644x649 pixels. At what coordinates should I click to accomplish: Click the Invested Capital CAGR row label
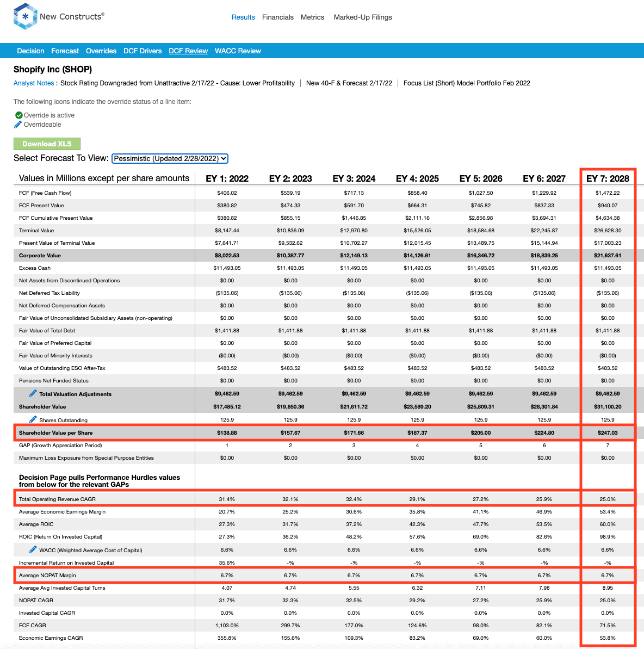47,613
